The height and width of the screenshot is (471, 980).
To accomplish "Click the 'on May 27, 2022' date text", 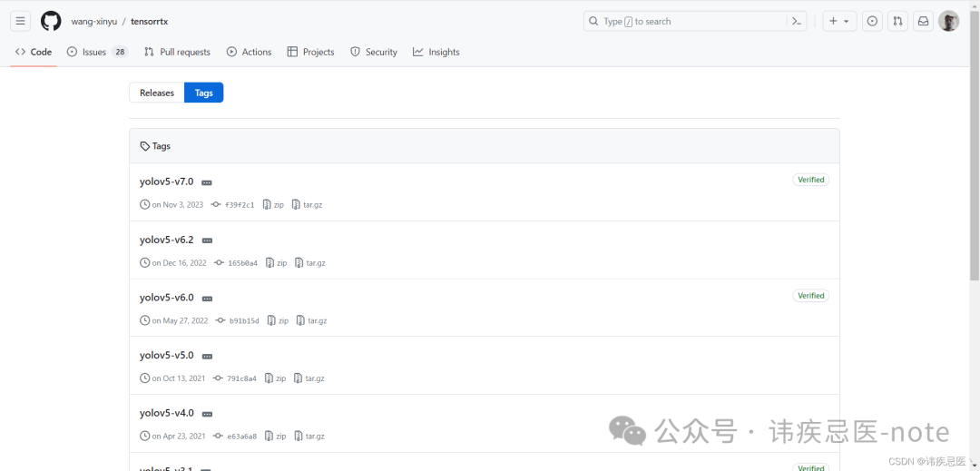I will point(180,320).
